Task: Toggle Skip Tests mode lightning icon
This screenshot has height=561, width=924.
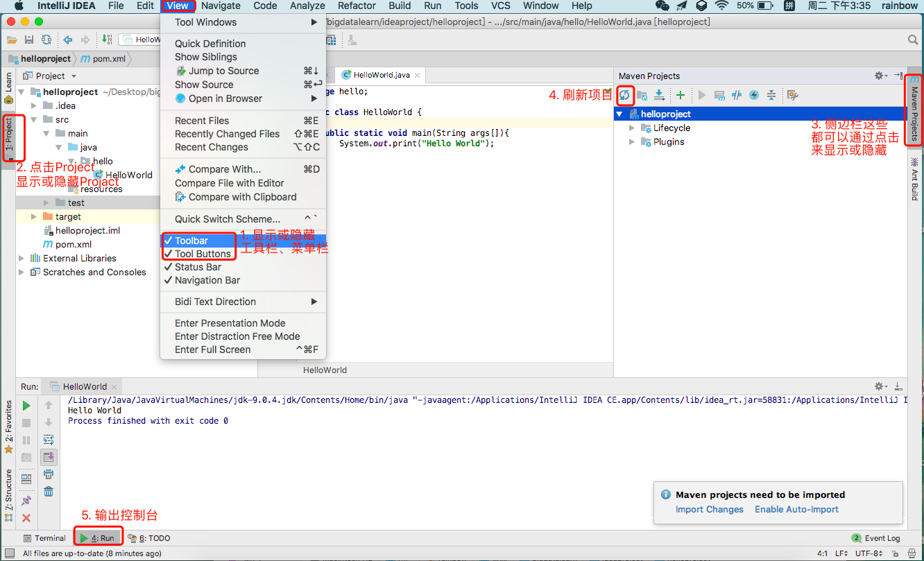Action: [754, 95]
